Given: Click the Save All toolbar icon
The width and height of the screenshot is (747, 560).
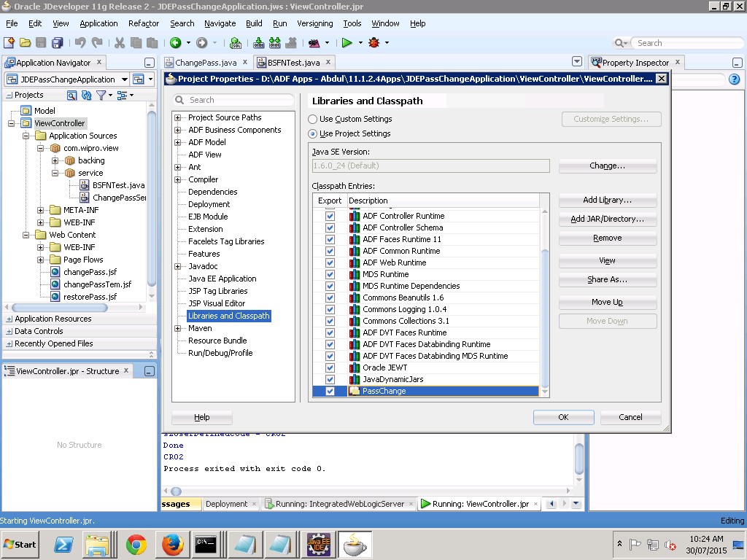Looking at the screenshot, I should point(57,43).
